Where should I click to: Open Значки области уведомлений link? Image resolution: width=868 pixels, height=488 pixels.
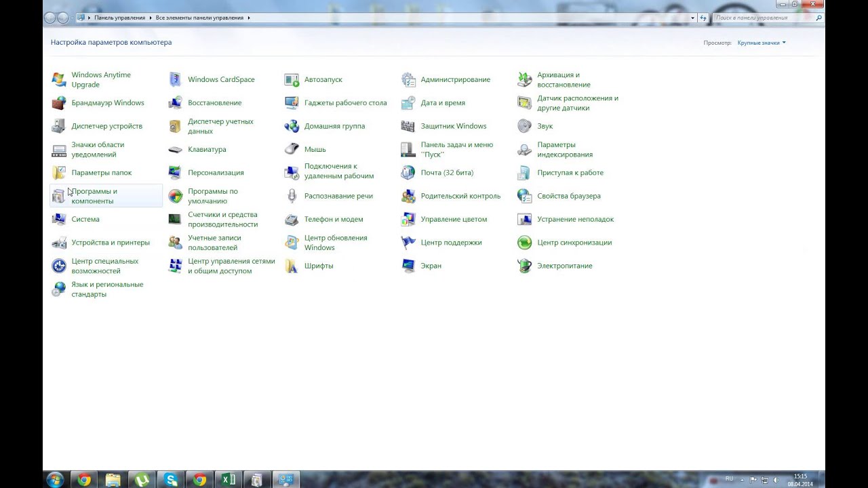click(98, 149)
